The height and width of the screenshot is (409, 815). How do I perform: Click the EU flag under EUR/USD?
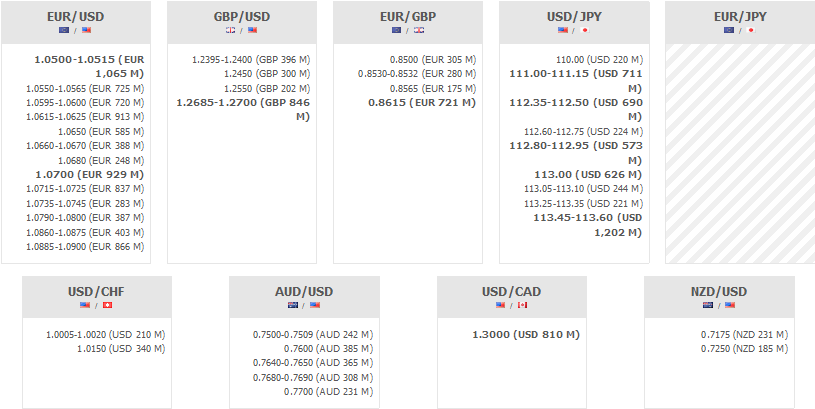coord(64,30)
